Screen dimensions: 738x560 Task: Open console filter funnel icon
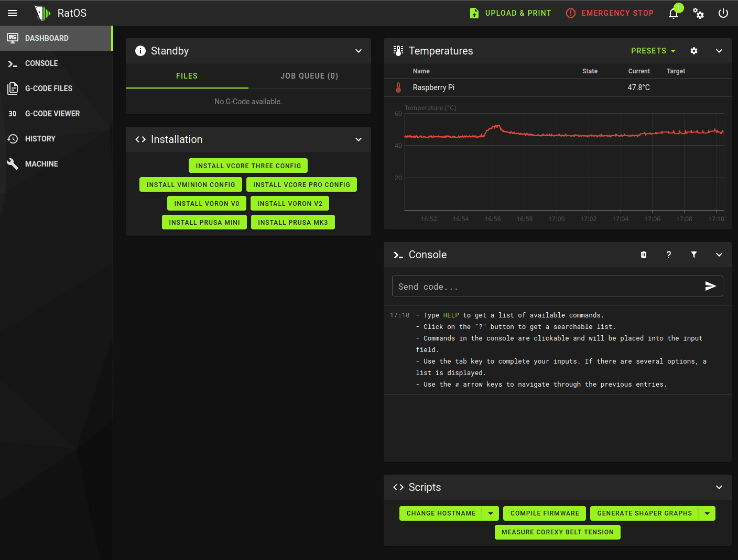point(694,255)
